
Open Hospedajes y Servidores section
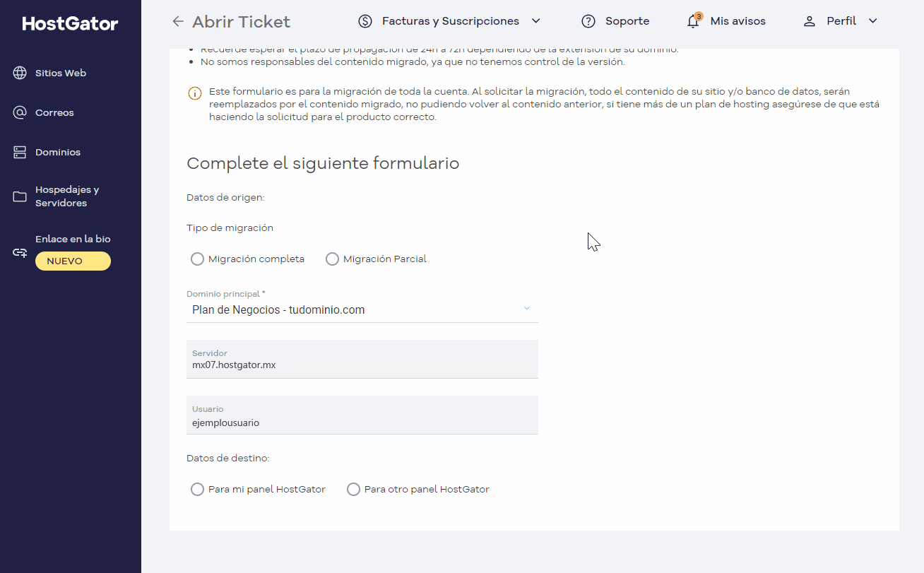point(67,196)
